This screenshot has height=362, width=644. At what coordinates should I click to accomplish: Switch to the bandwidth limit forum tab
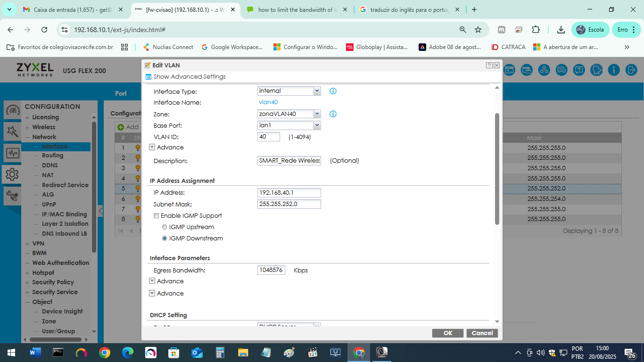[x=297, y=9]
